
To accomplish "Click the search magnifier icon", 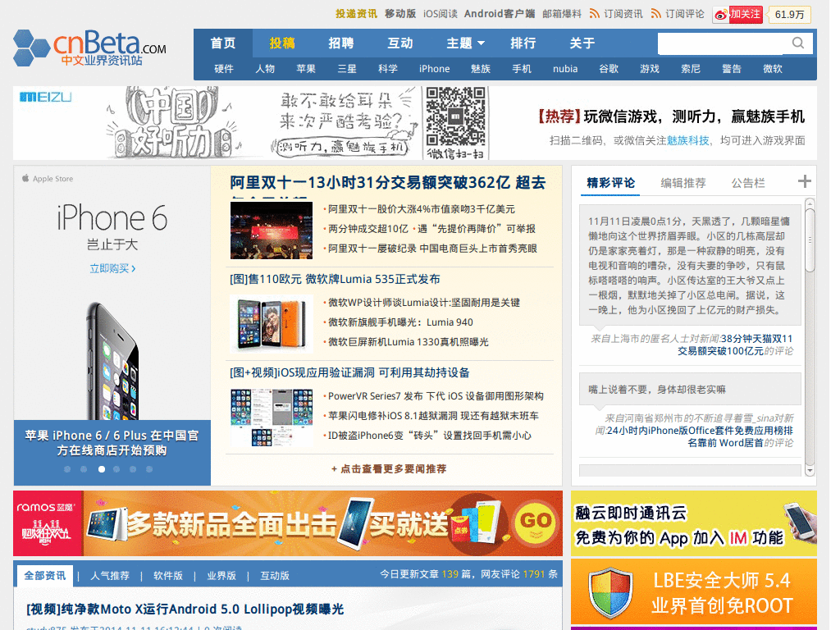I will coord(798,43).
